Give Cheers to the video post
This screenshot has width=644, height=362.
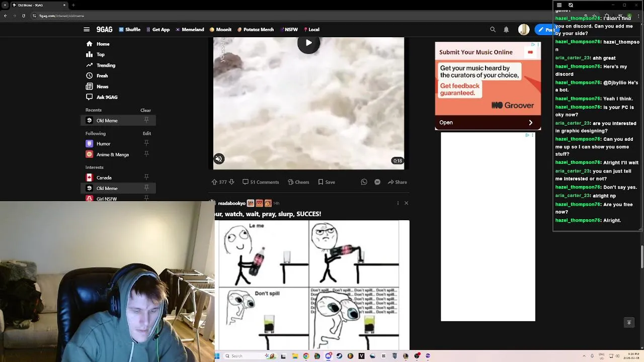[x=298, y=182]
